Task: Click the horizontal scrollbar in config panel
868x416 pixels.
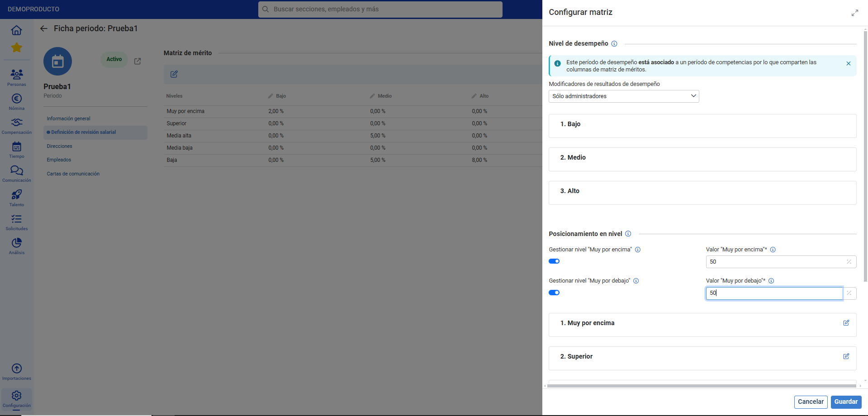Action: [x=702, y=386]
